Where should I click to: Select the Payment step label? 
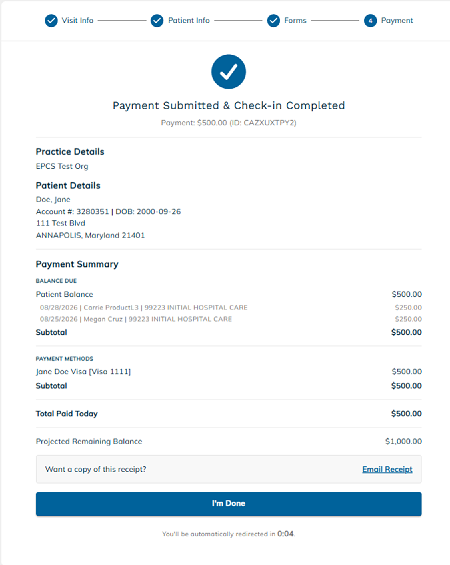(397, 21)
